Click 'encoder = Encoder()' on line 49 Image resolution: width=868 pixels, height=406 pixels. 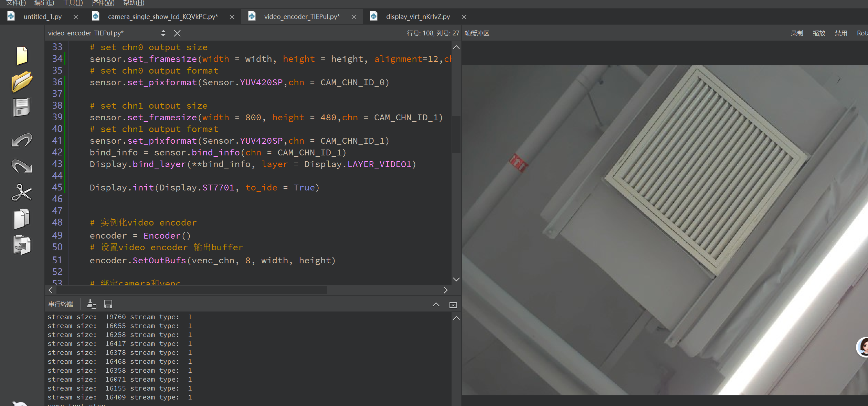pyautogui.click(x=140, y=235)
